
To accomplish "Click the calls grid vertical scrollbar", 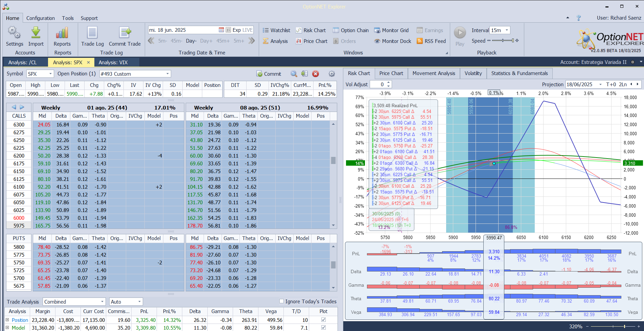I will pyautogui.click(x=333, y=175).
